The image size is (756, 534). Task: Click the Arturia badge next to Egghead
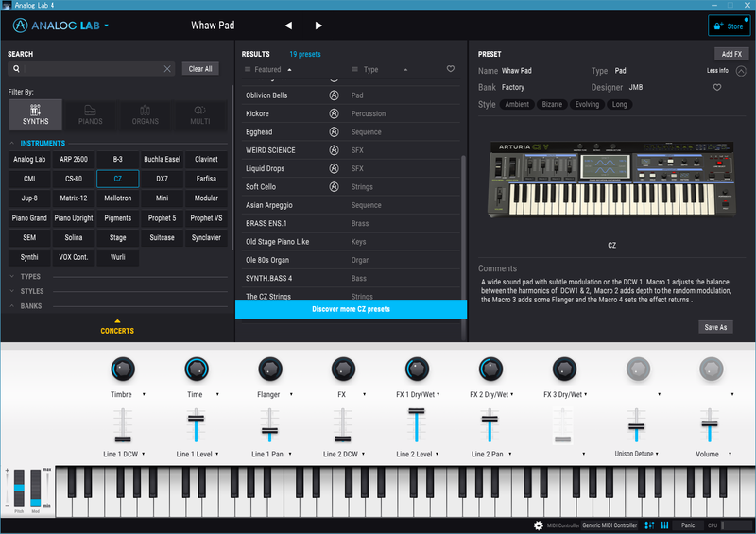(x=334, y=132)
